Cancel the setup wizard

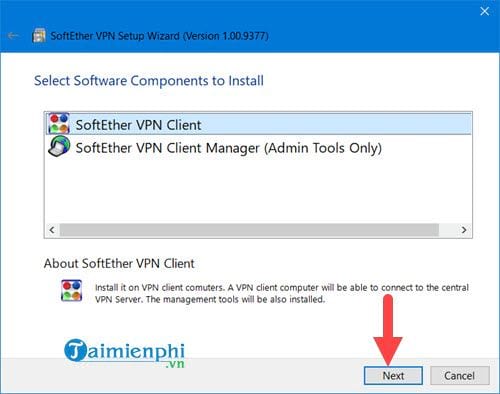click(x=459, y=376)
